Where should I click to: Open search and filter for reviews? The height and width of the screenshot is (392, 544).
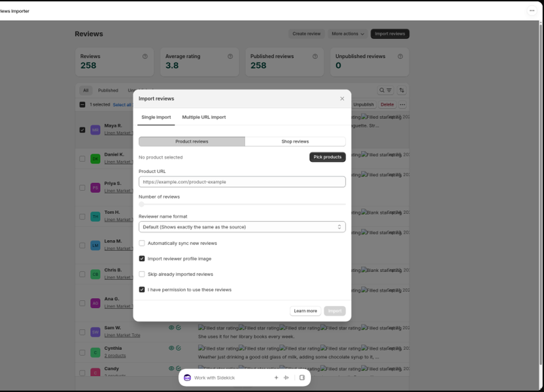tap(385, 90)
